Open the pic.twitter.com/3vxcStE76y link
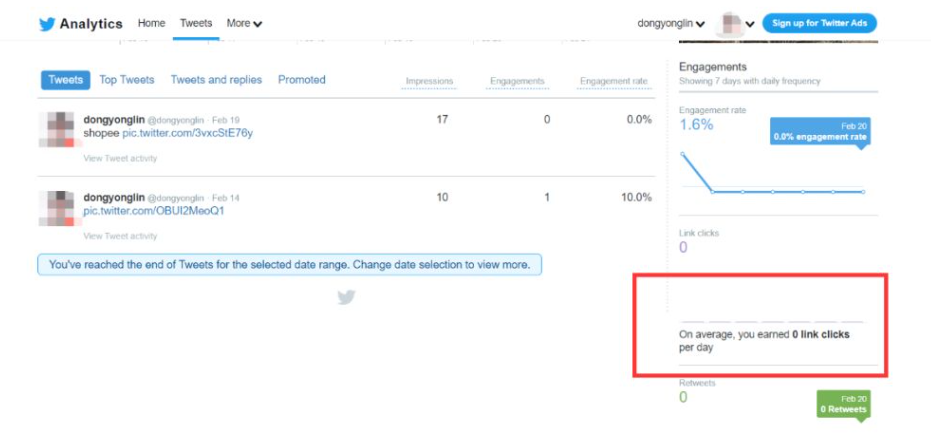Screen dimensions: 931x444 (188, 133)
